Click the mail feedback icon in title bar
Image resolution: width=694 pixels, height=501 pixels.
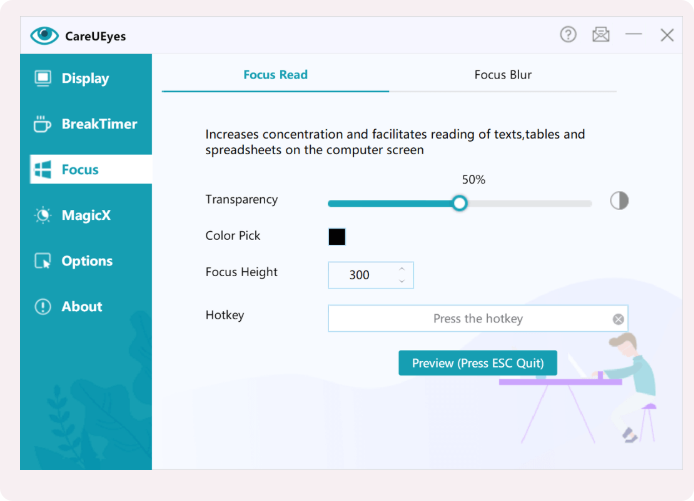(x=600, y=35)
